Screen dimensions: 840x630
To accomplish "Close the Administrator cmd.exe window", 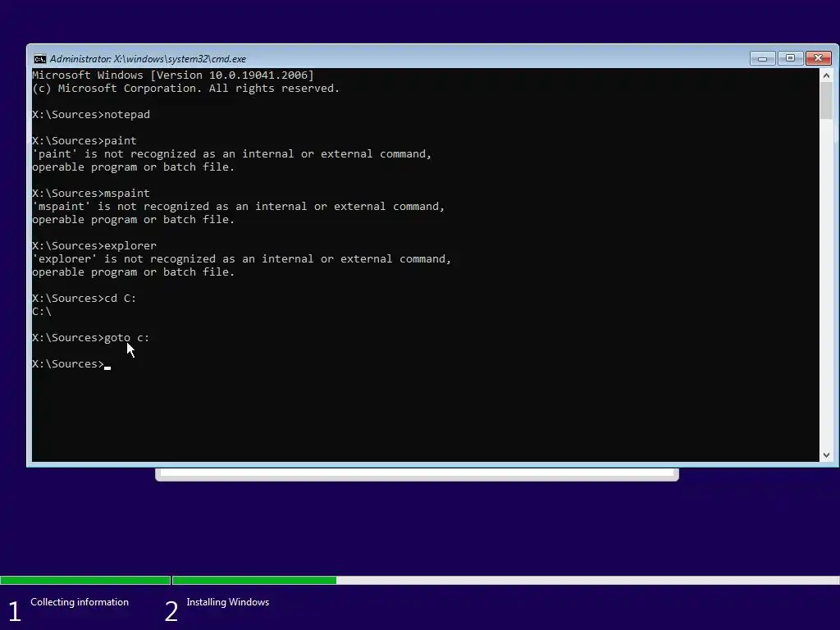I will (x=818, y=58).
